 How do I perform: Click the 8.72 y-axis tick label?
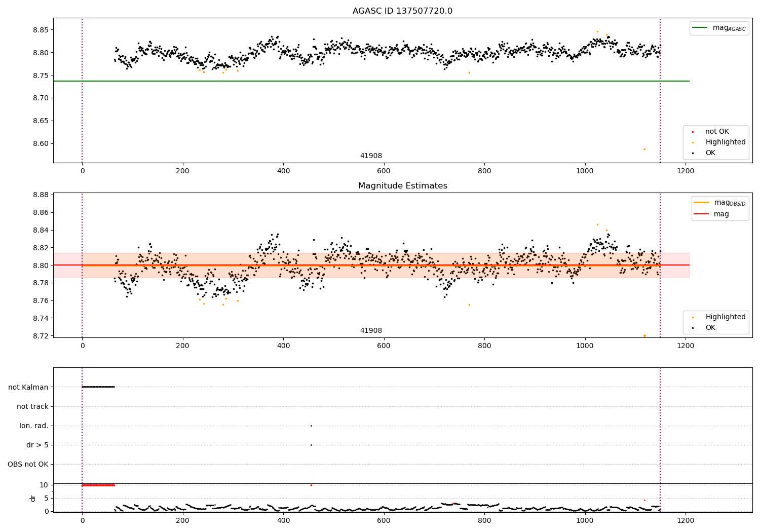coord(41,336)
